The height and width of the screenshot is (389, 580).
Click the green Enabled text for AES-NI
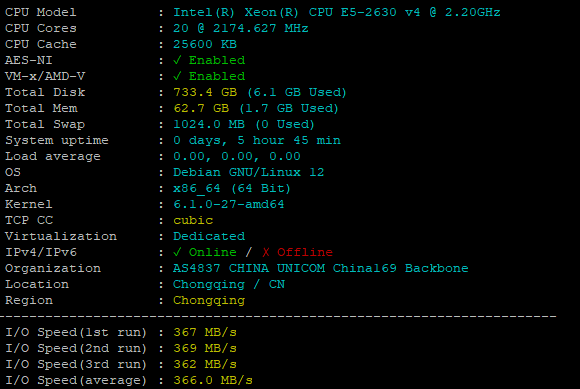[217, 60]
